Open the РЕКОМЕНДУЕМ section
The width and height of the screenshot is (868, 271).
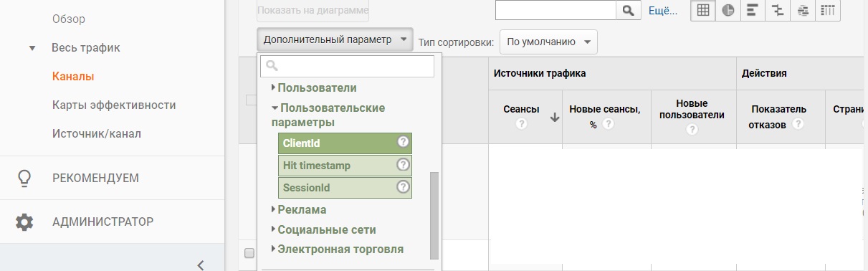tap(95, 178)
